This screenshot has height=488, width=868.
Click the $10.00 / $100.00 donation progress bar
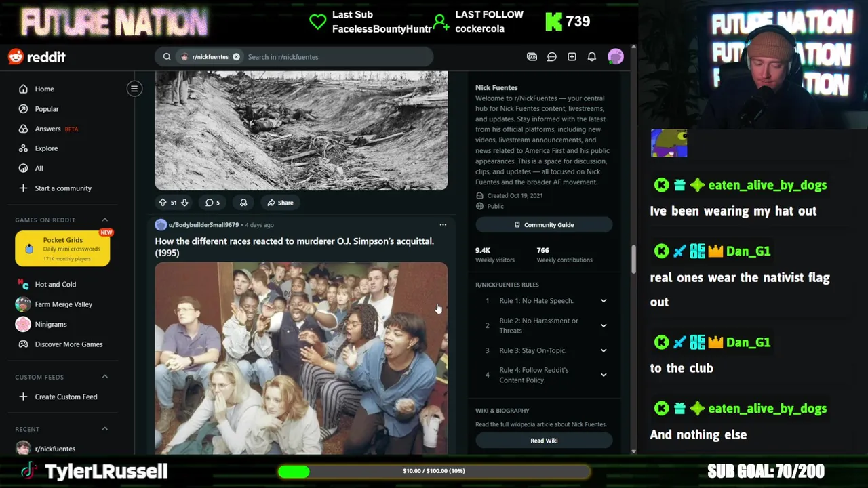tap(434, 471)
